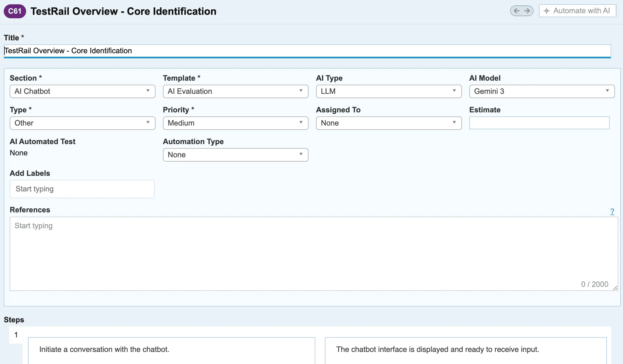This screenshot has height=364, width=623.
Task: Expand the Assigned To dropdown
Action: (389, 123)
